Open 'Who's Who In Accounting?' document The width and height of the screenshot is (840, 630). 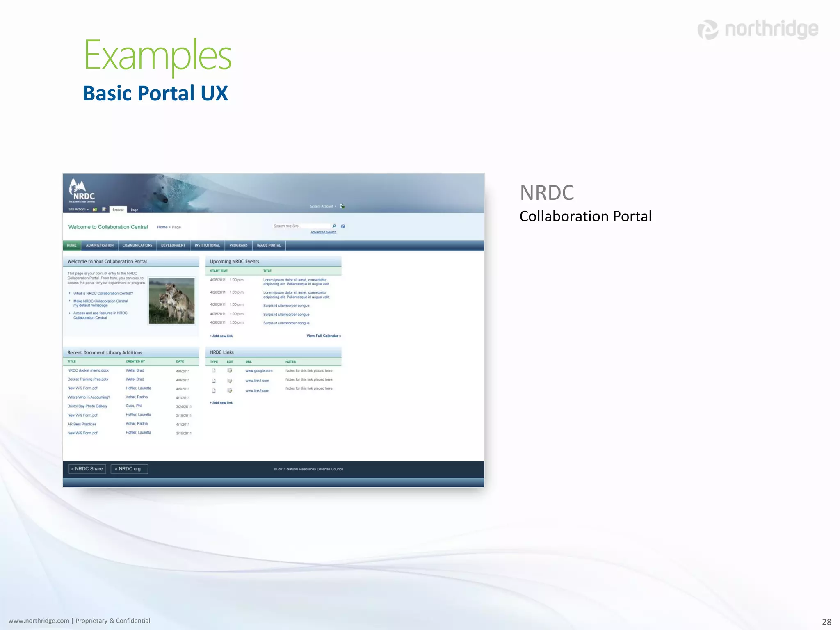coord(89,397)
